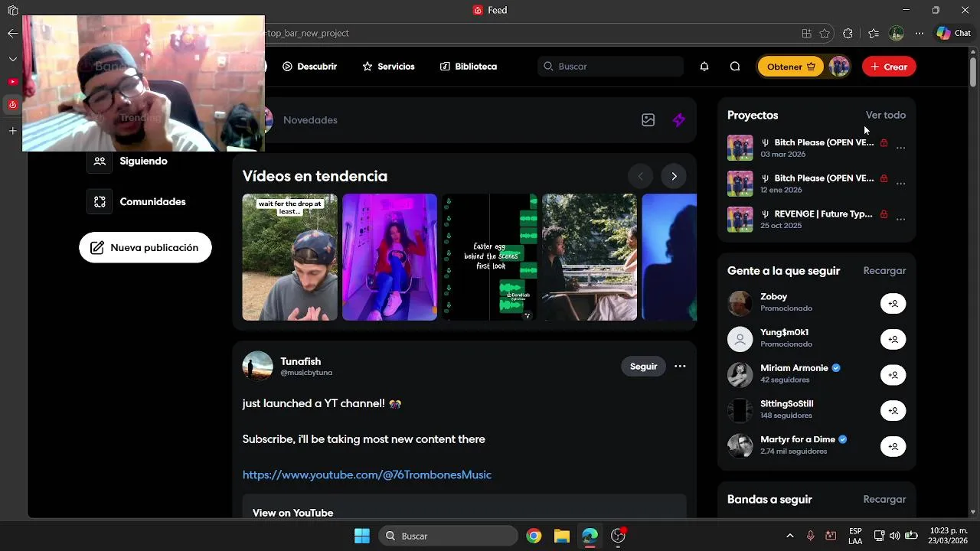Image resolution: width=980 pixels, height=551 pixels.
Task: Click the red Crear button
Action: [x=889, y=67]
